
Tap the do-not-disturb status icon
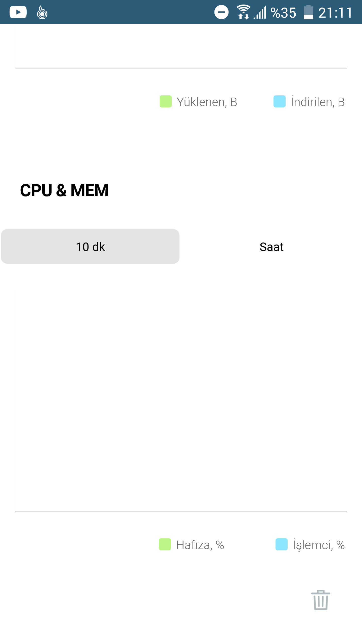[221, 12]
